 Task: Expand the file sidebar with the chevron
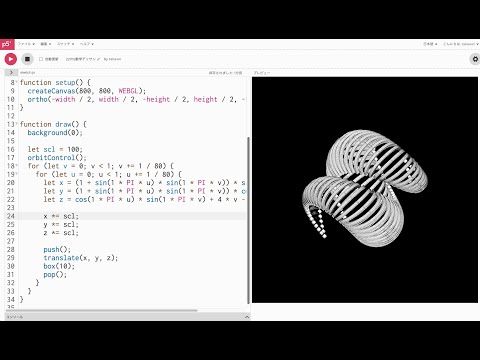(x=11, y=72)
